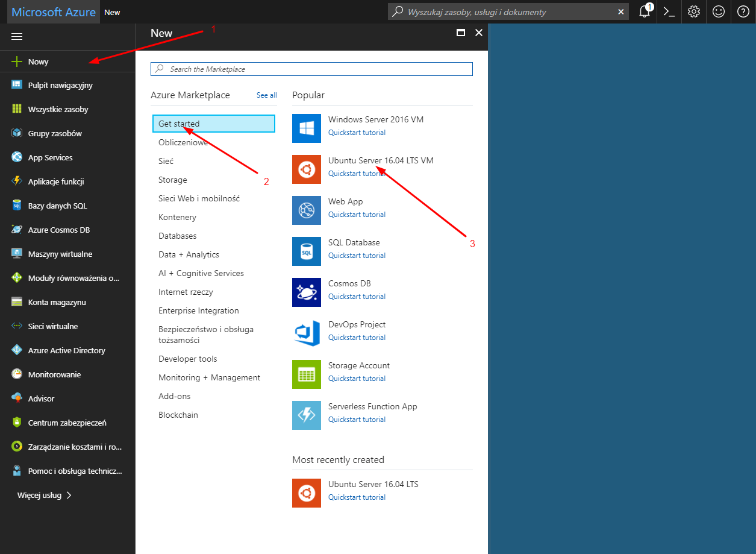756x554 pixels.
Task: Click the See all link
Action: [x=267, y=95]
